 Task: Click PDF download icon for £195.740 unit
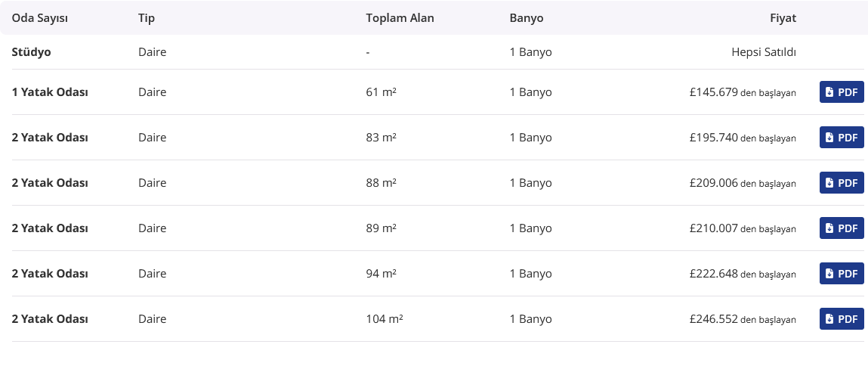point(829,138)
